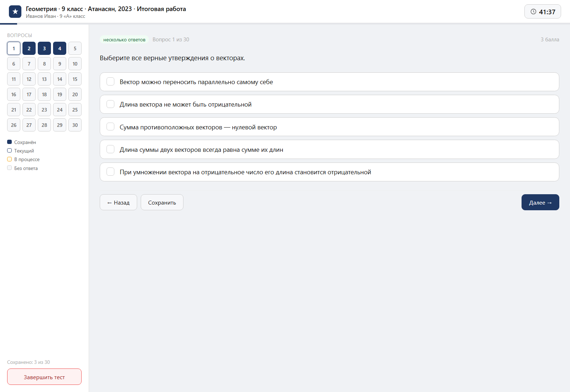Check "Длина вектора не может быть отрицательной"
This screenshot has height=392, width=570.
(x=110, y=104)
